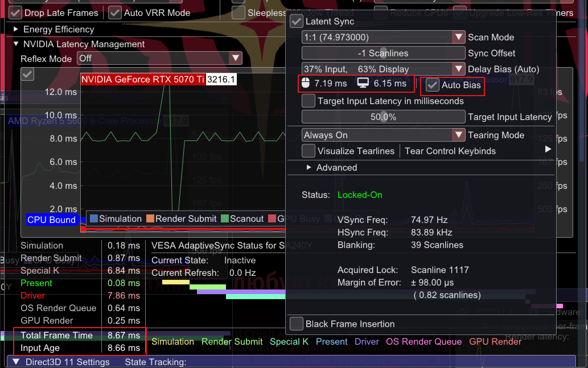Click the Margin of Error value
Image resolution: width=588 pixels, height=368 pixels.
click(x=433, y=283)
